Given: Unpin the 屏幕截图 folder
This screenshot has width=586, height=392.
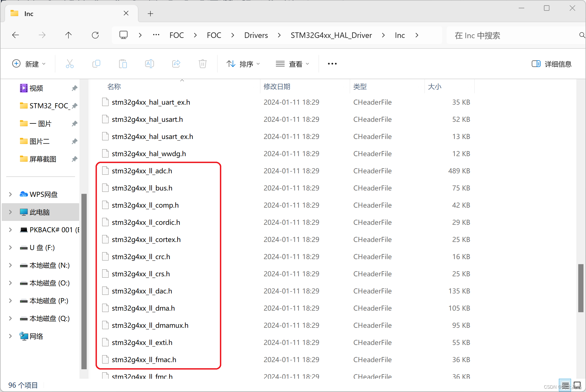Looking at the screenshot, I should pyautogui.click(x=74, y=159).
